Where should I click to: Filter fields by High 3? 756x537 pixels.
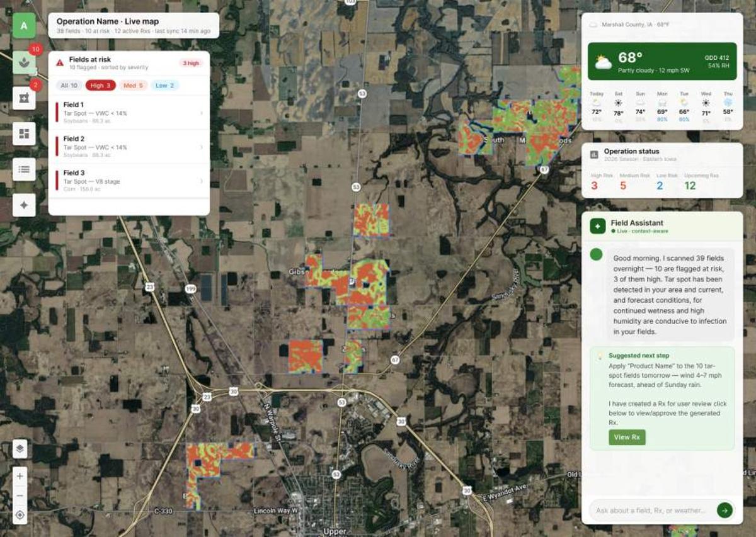[x=101, y=85]
